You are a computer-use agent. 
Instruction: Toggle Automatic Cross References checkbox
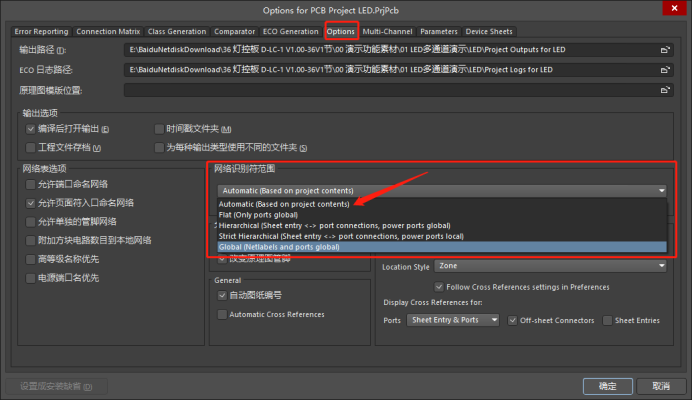coord(222,314)
